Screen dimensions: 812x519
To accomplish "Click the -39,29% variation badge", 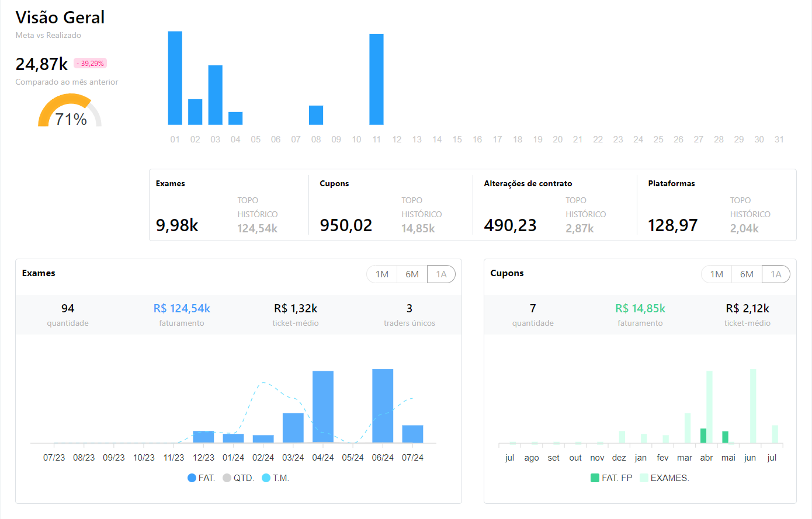I will pos(90,64).
